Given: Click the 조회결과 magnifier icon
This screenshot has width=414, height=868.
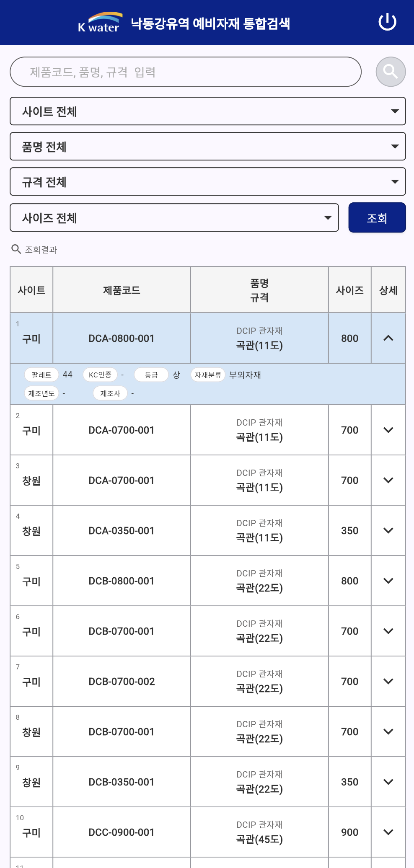Looking at the screenshot, I should [x=16, y=248].
